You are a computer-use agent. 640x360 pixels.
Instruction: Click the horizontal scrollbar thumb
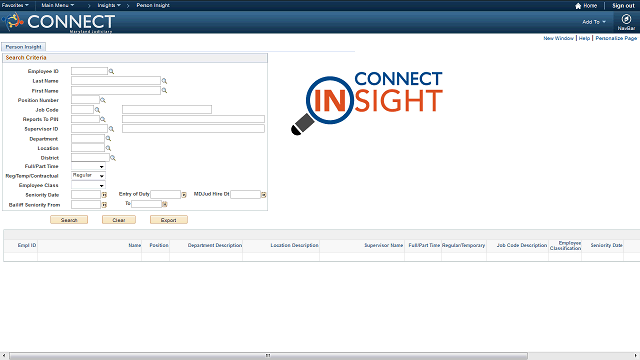(x=268, y=356)
